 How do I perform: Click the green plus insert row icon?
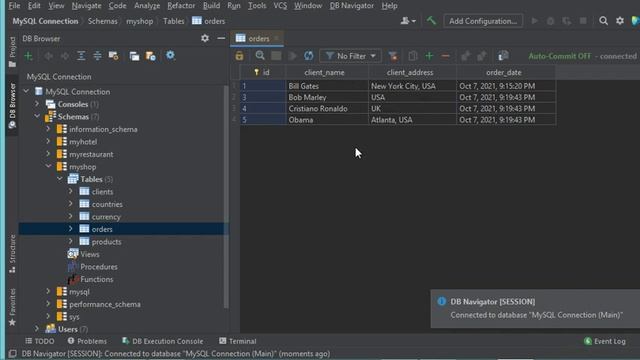(429, 56)
